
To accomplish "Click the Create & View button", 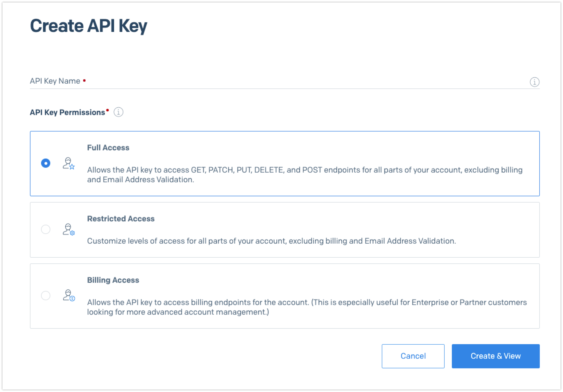I will [x=496, y=356].
